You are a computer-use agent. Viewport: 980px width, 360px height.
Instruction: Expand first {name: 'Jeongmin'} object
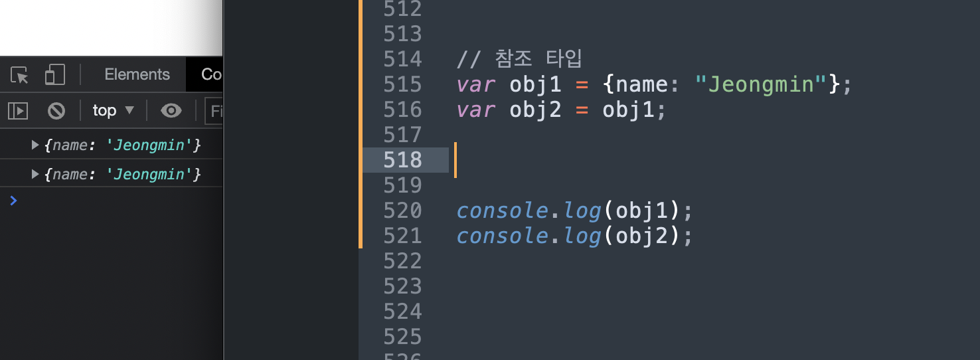(x=35, y=144)
